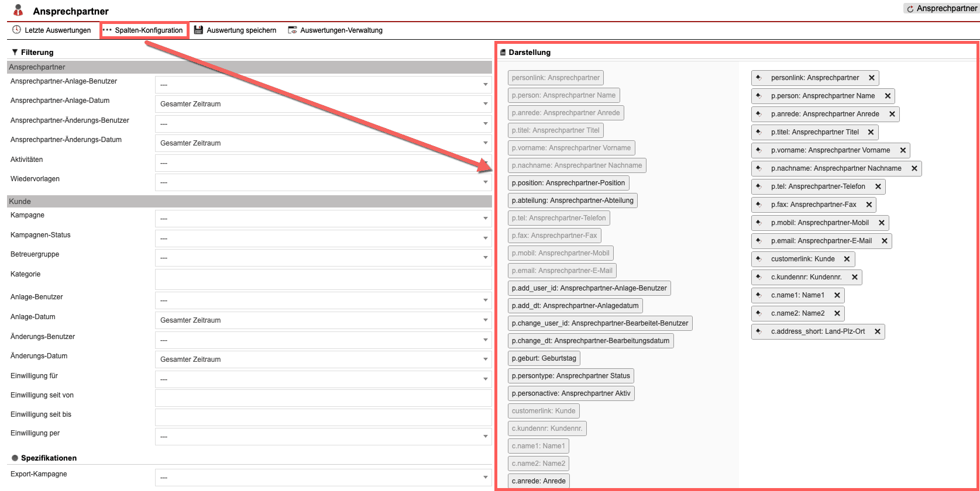Click drag-handle icon of customerlink: Kunde
980x491 pixels.
click(759, 259)
